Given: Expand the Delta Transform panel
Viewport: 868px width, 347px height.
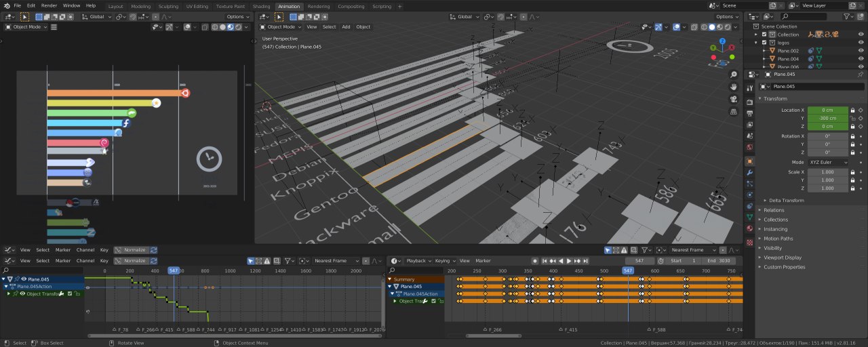Looking at the screenshot, I should point(786,201).
